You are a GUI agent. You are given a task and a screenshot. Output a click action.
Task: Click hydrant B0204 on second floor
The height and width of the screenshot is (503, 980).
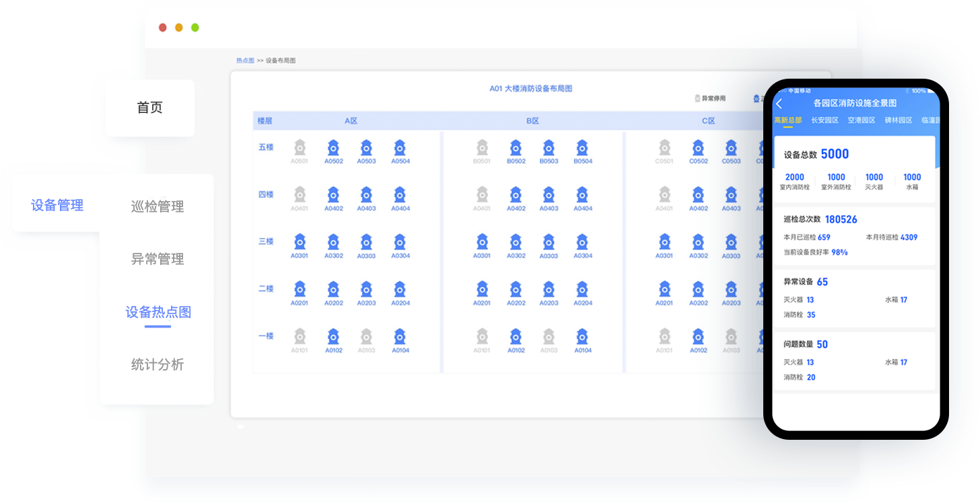[582, 291]
